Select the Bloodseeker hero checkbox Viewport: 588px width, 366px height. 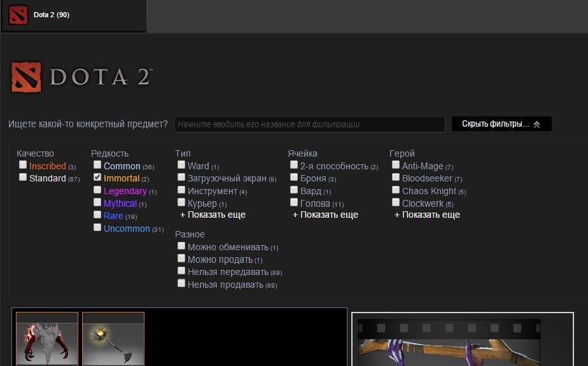396,177
